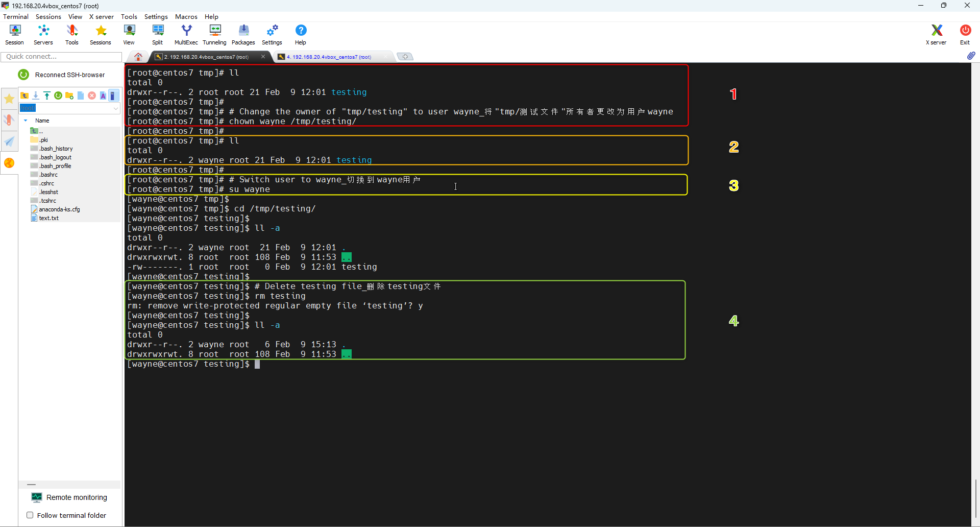Select the .bash_logout file
This screenshot has height=527, width=980.
coord(51,157)
